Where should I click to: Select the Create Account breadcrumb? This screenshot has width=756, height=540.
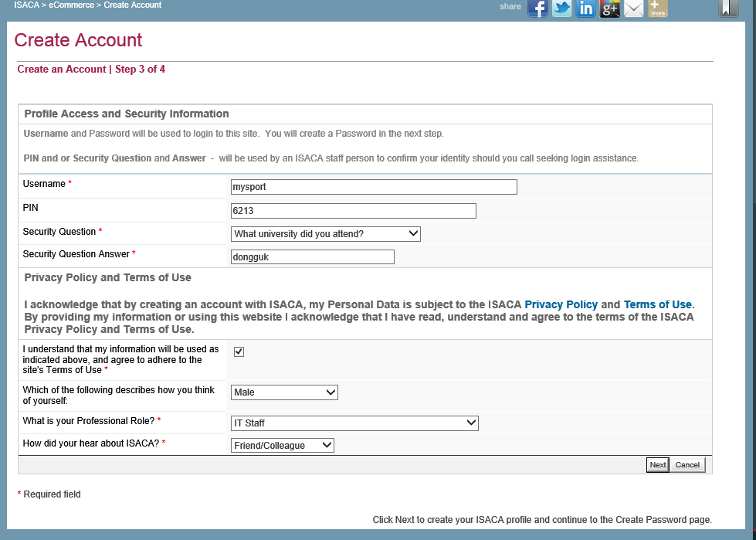click(x=133, y=5)
